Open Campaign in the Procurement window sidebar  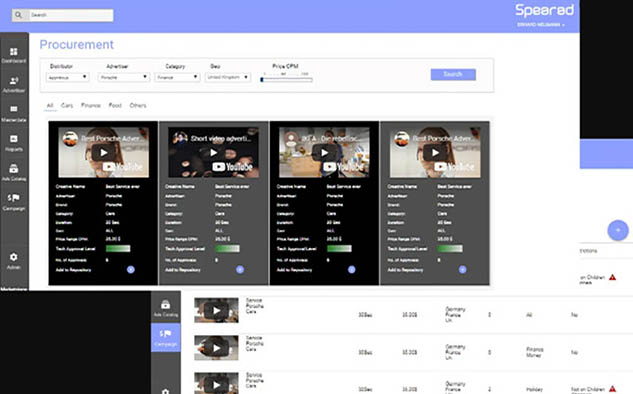(x=14, y=202)
